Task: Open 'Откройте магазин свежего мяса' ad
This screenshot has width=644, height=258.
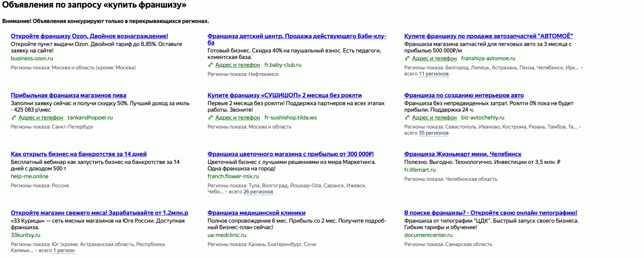Action: coord(99,213)
